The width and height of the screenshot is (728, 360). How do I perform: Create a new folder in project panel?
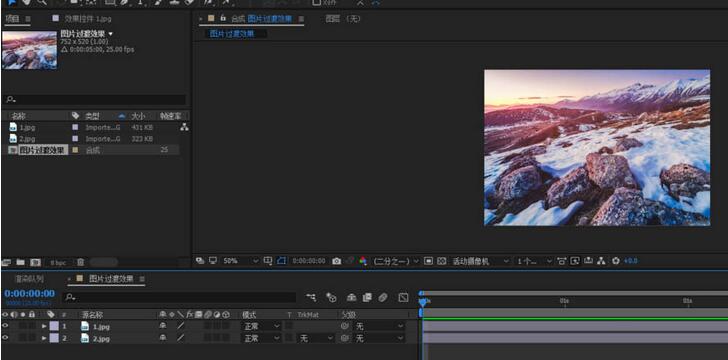pyautogui.click(x=20, y=262)
